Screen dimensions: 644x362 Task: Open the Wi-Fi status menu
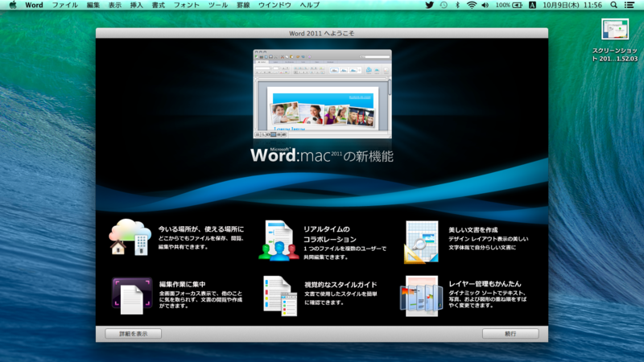tap(472, 5)
